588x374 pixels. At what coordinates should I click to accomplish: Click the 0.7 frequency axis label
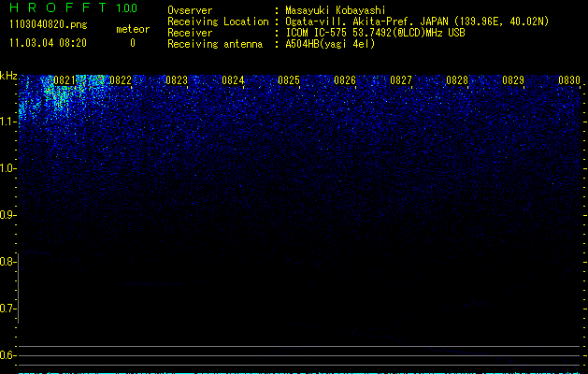point(7,309)
